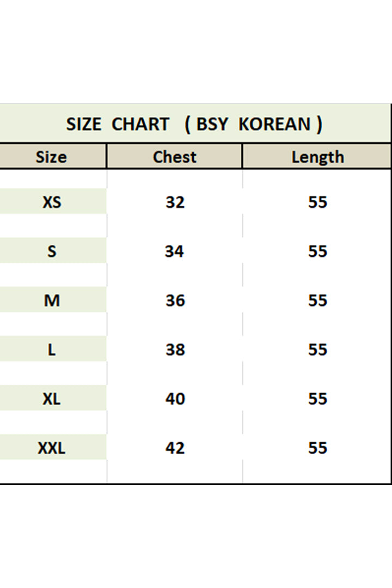Select chest value 32
This screenshot has width=392, height=588.
[x=175, y=202]
